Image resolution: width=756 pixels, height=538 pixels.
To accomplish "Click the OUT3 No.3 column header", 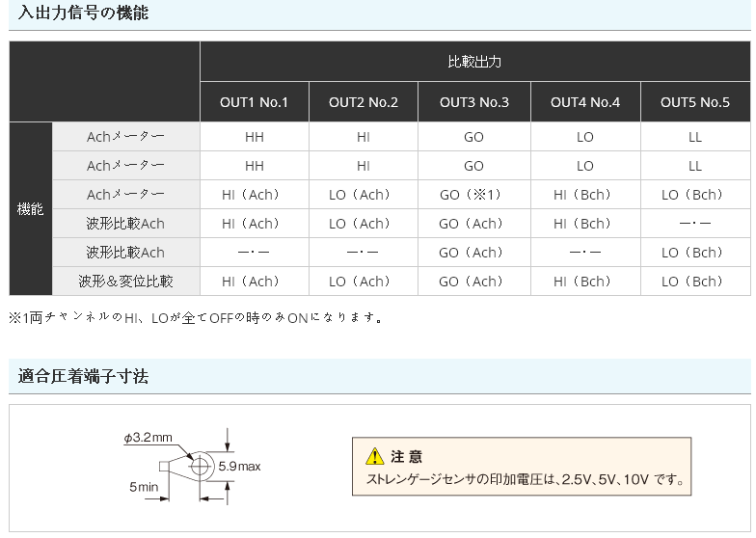I will pos(473,102).
